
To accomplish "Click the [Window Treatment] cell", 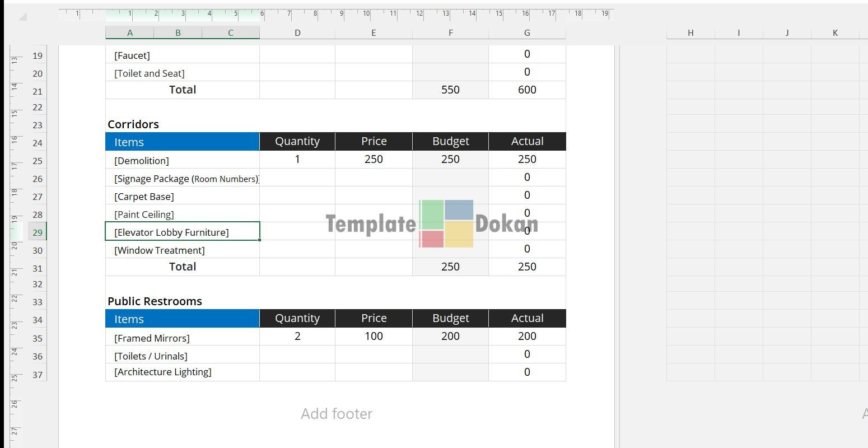I will point(182,250).
